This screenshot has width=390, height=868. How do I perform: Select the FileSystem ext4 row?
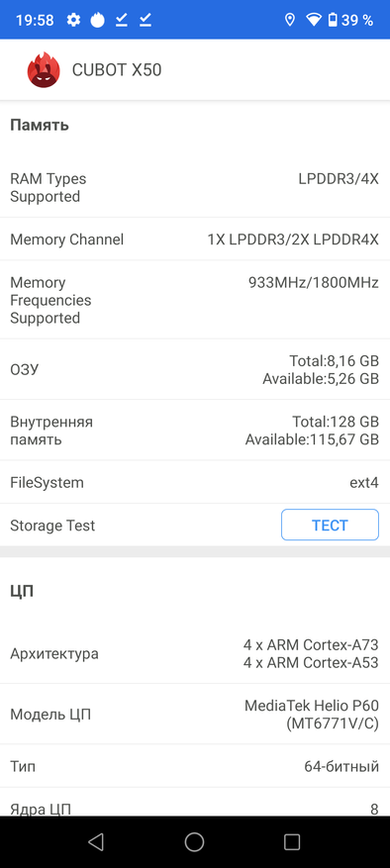[195, 482]
